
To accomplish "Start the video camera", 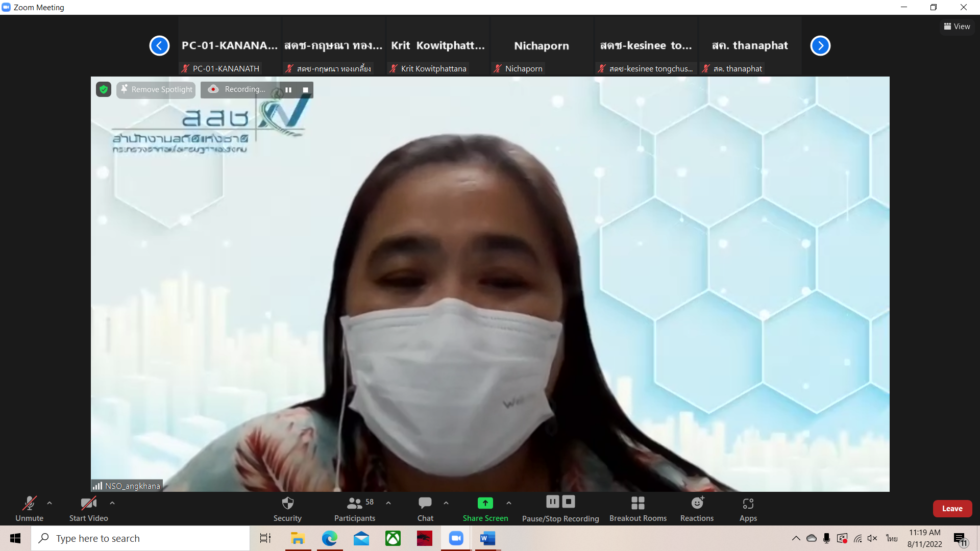I will click(88, 509).
